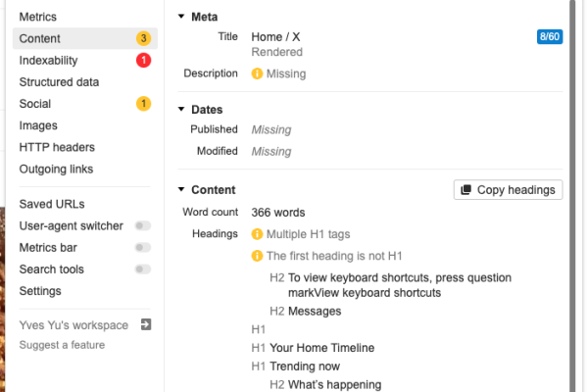The image size is (588, 392).
Task: Click the vertical scrollbar on right
Action: [x=572, y=196]
